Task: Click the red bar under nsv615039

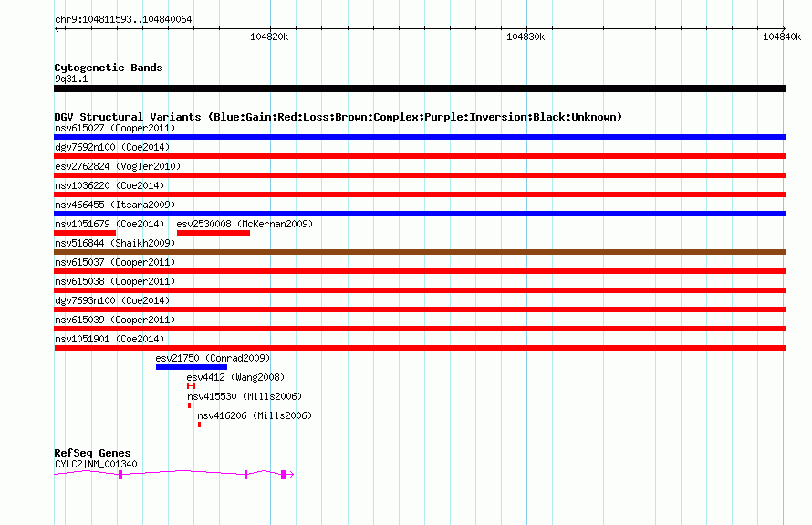Action: (420, 329)
